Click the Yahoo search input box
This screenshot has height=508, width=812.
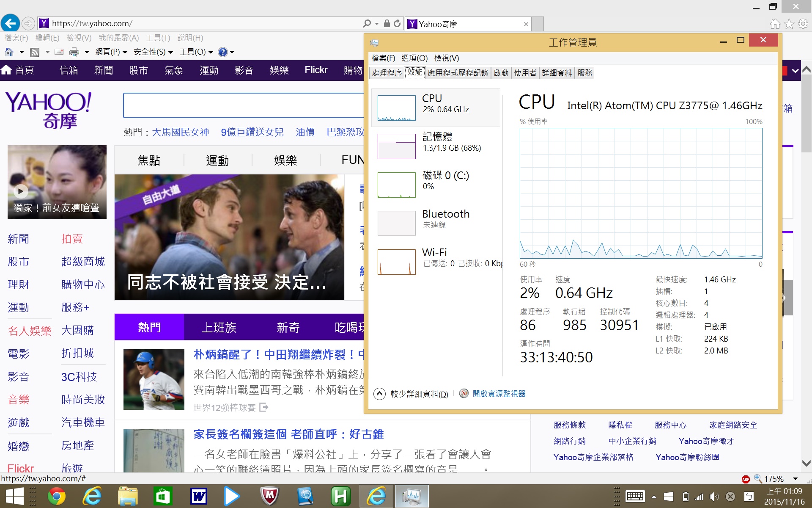point(243,105)
